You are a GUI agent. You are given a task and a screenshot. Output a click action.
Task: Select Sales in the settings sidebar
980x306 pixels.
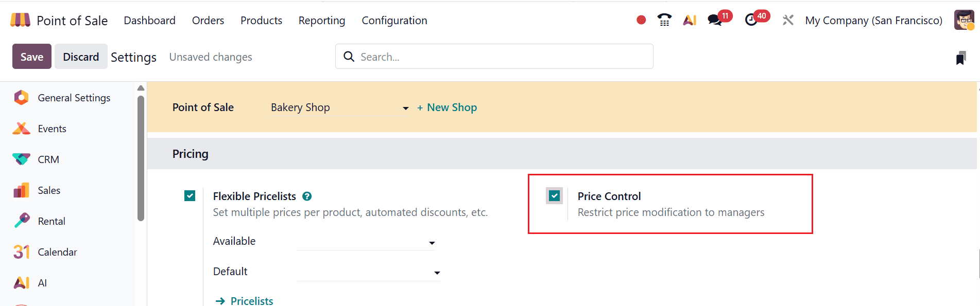[49, 190]
